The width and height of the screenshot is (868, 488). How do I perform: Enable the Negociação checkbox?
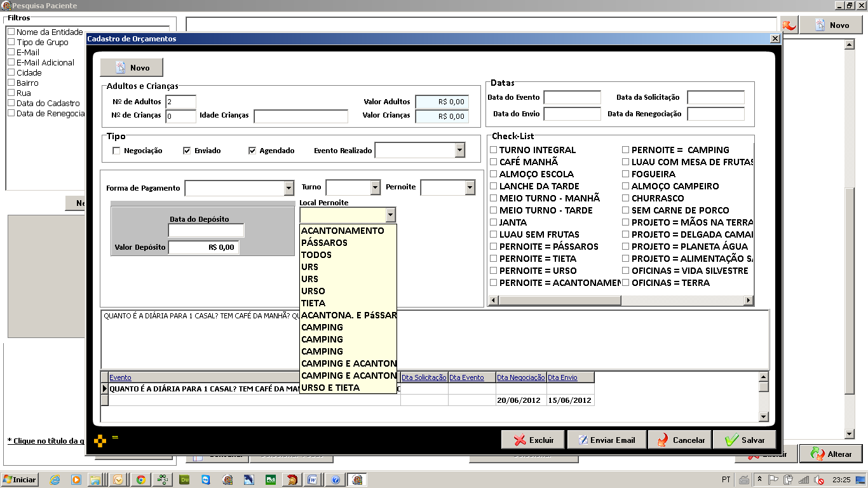click(116, 149)
